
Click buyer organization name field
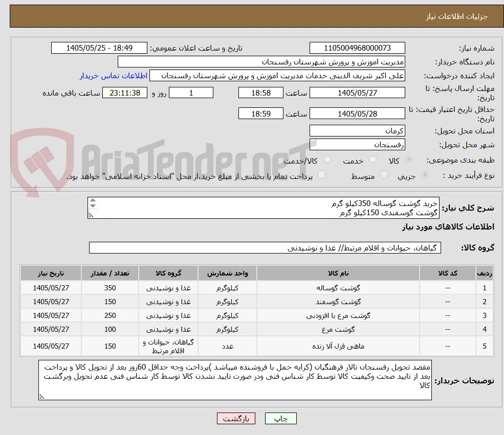pyautogui.click(x=261, y=62)
